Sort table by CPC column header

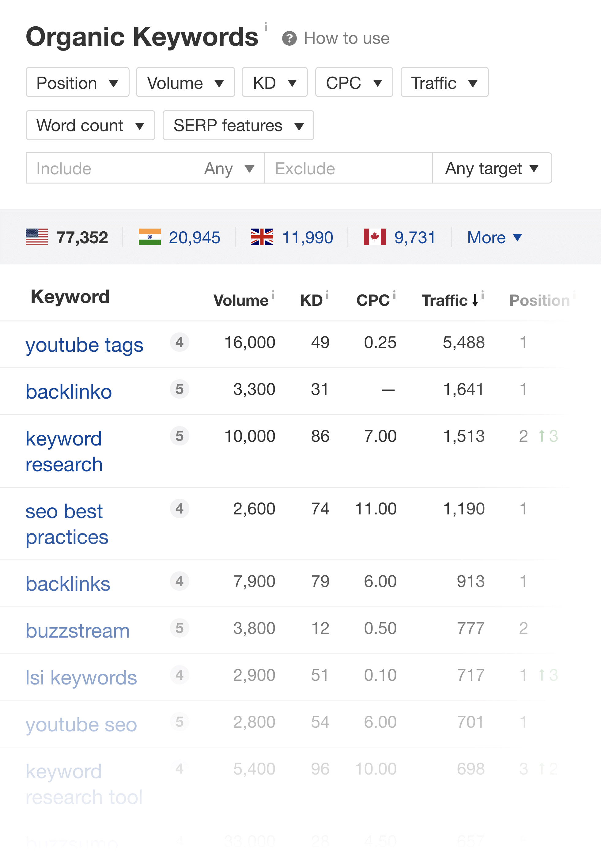(x=373, y=301)
